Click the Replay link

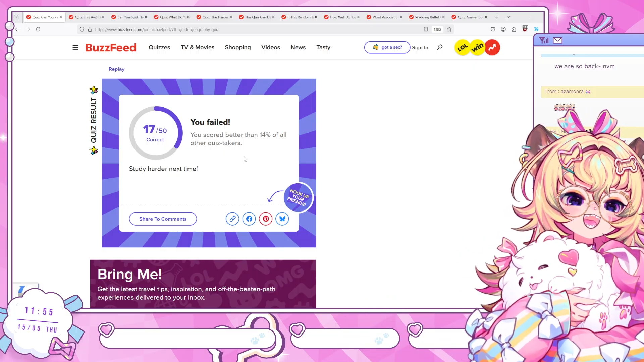point(116,69)
